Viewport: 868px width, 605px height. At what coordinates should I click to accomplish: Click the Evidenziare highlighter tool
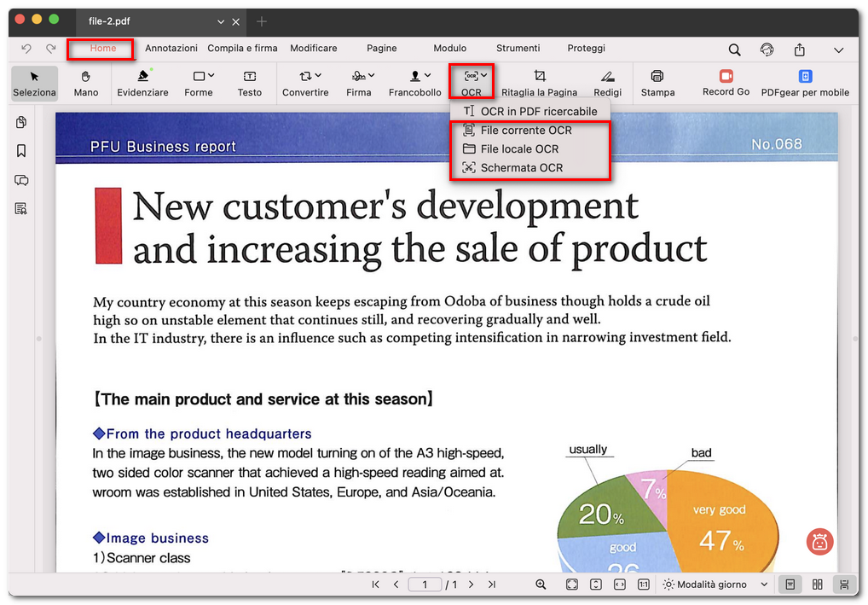pos(142,83)
